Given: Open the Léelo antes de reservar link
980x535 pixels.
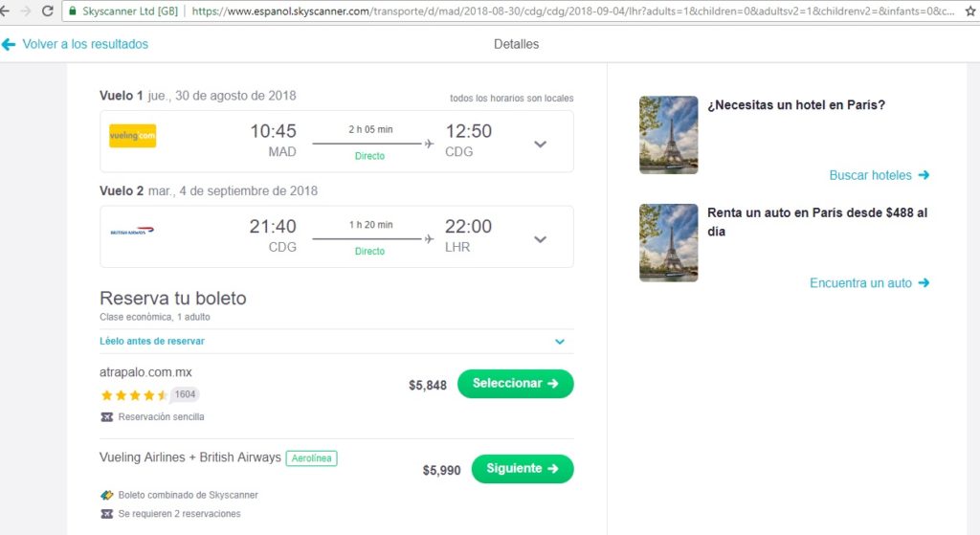Looking at the screenshot, I should pos(152,341).
